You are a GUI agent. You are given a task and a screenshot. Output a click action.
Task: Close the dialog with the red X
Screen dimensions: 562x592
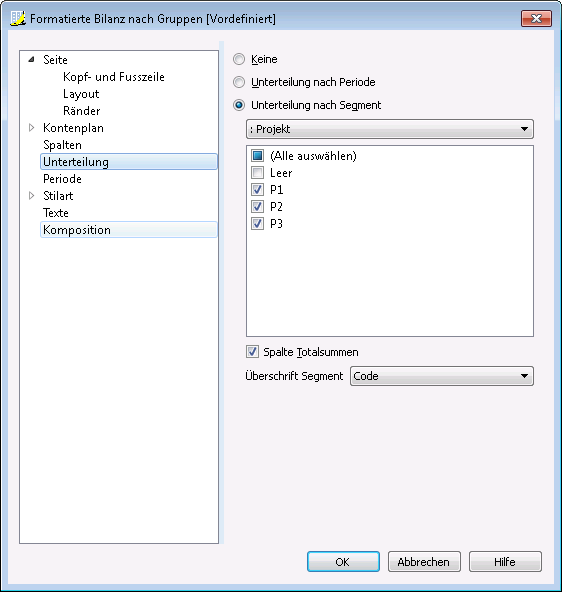536,18
